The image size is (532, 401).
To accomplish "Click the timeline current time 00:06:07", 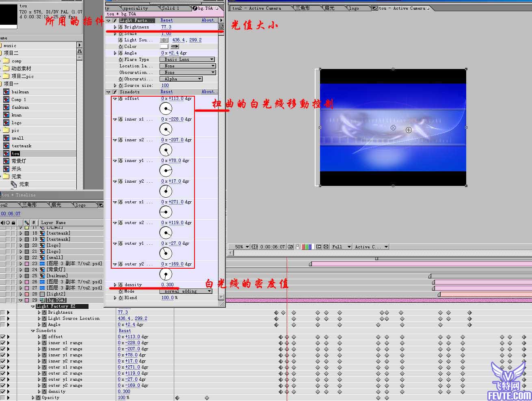I will coord(11,214).
